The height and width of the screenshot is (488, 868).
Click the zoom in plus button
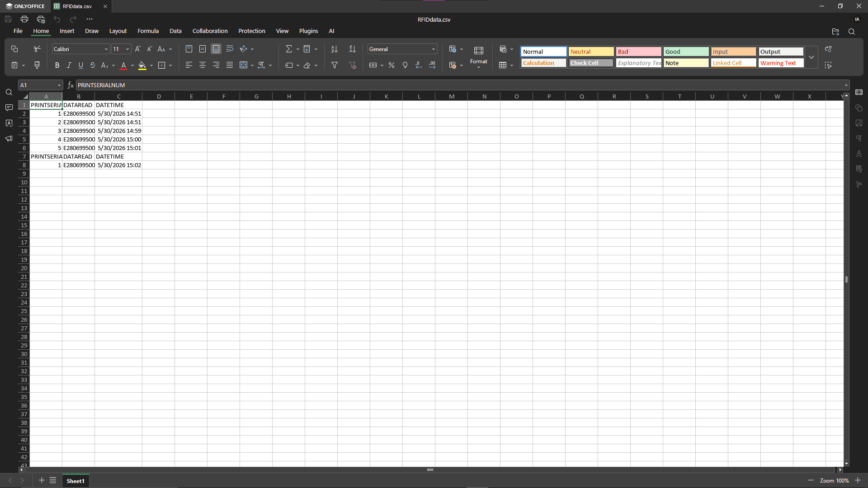click(x=858, y=480)
